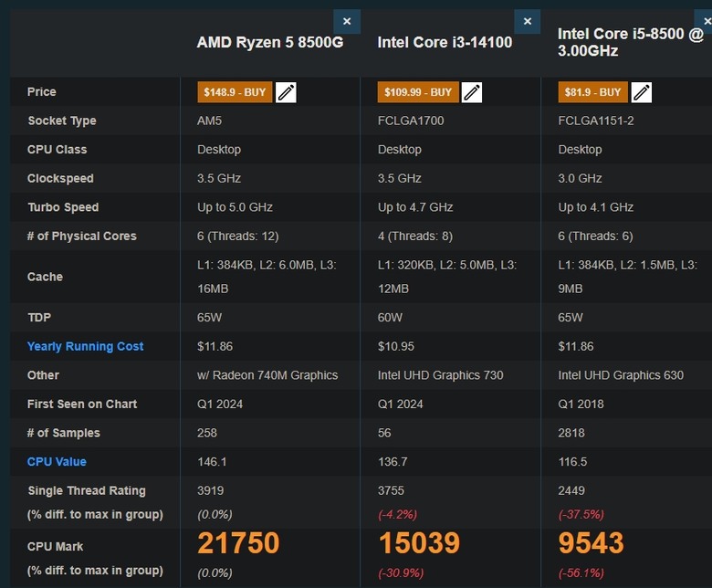Click the FCLGA1700 socket type cell

411,121
